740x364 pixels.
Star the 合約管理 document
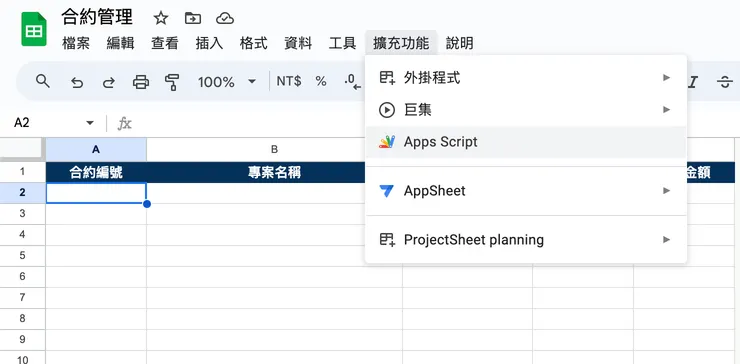point(161,18)
